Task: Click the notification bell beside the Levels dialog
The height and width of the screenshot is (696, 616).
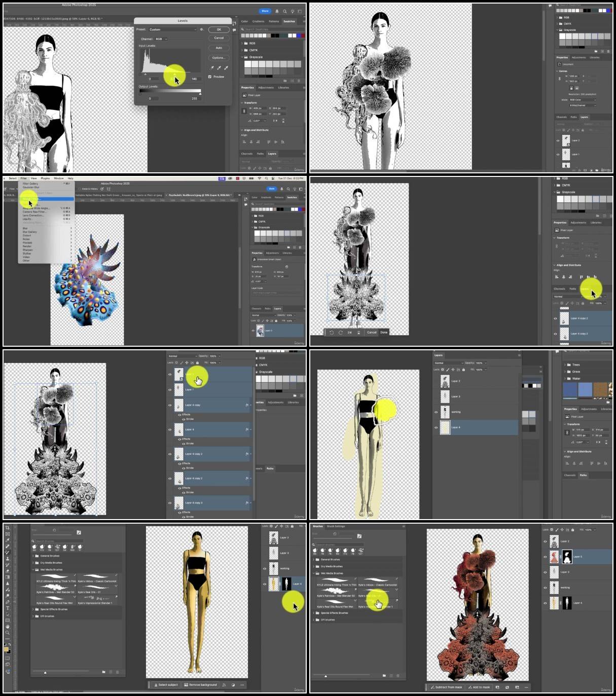Action: click(277, 11)
